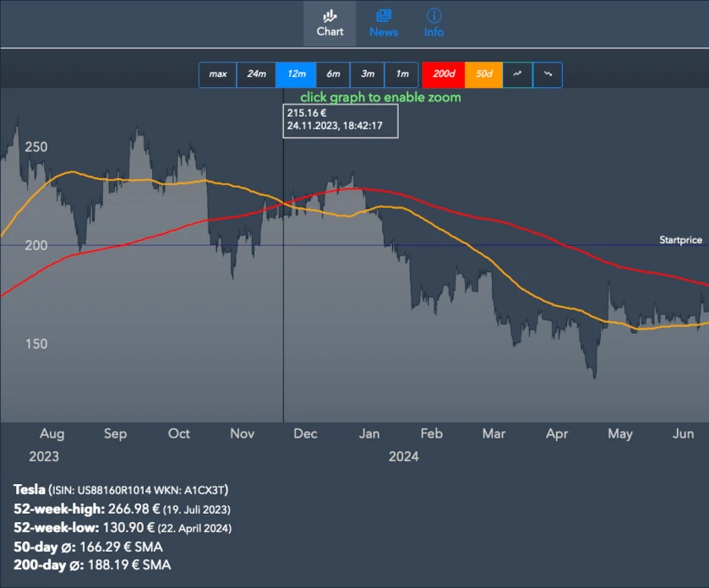Toggle the 50d moving average
This screenshot has width=709, height=588.
483,74
